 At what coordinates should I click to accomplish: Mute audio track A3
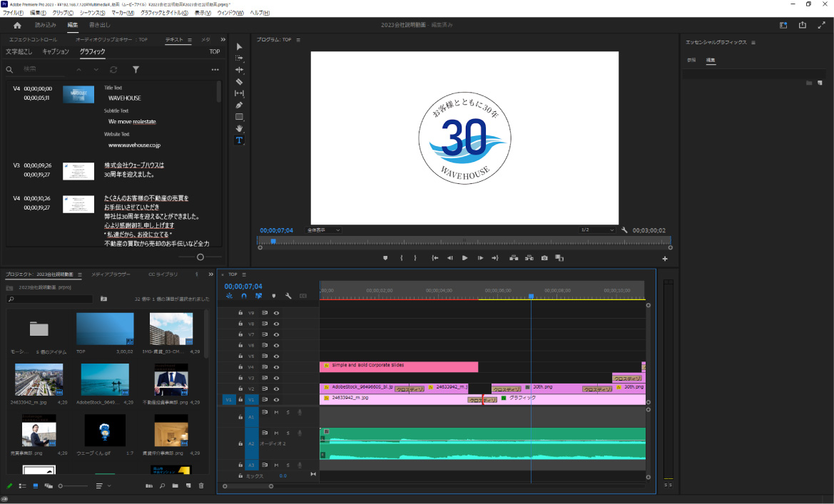coord(276,466)
